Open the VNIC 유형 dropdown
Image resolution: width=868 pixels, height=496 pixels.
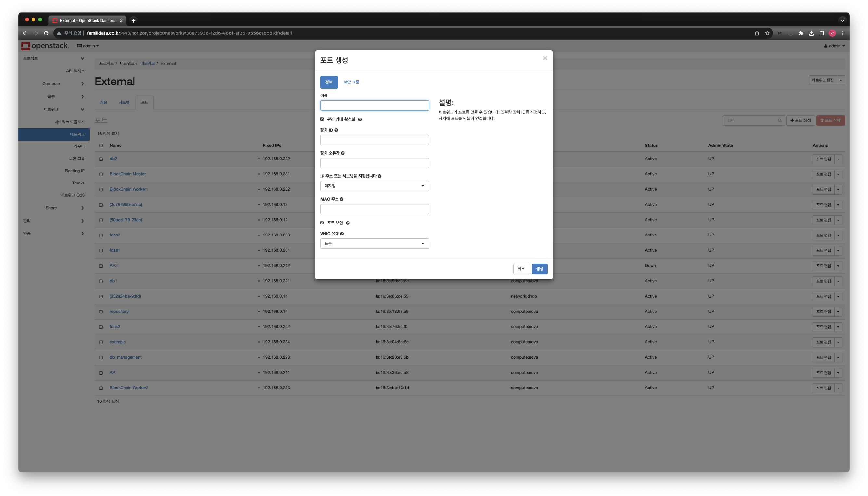[374, 244]
